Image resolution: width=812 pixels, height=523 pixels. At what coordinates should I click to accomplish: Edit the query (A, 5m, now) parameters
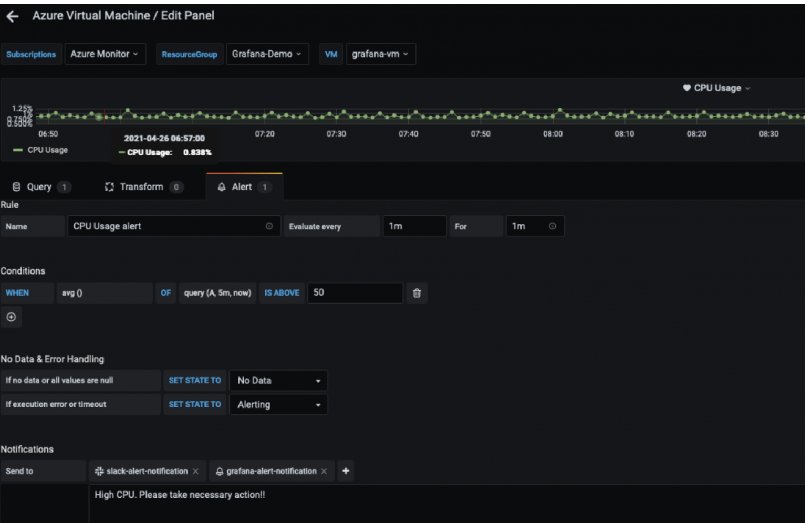pyautogui.click(x=217, y=293)
